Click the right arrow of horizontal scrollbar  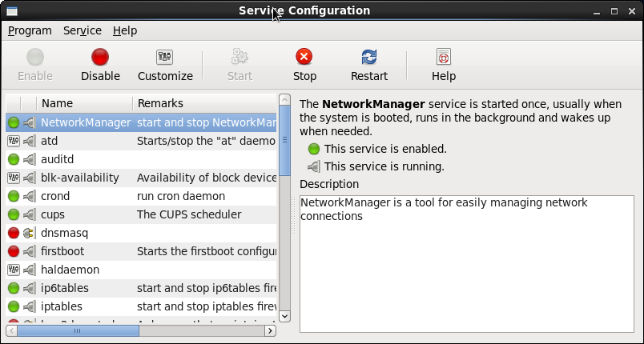(x=270, y=330)
